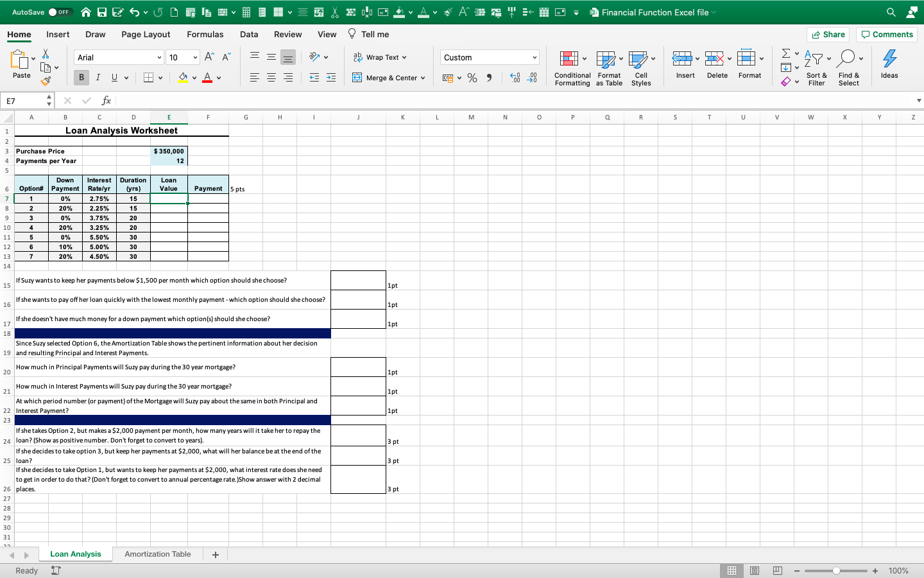
Task: Switch to the Formulas ribbon tab
Action: pos(205,34)
